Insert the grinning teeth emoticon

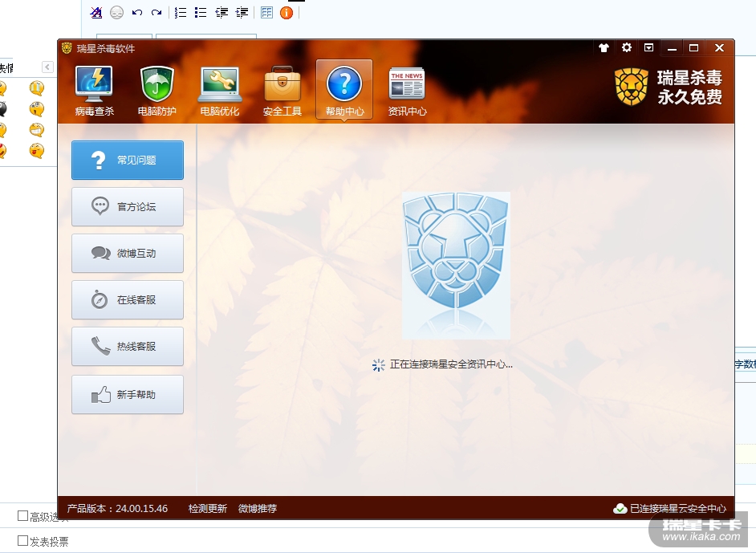(37, 130)
